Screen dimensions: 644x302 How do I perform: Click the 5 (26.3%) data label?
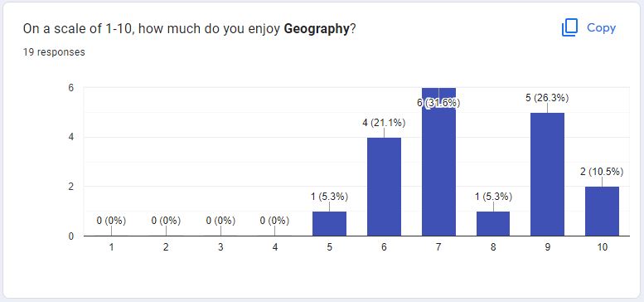(x=548, y=98)
